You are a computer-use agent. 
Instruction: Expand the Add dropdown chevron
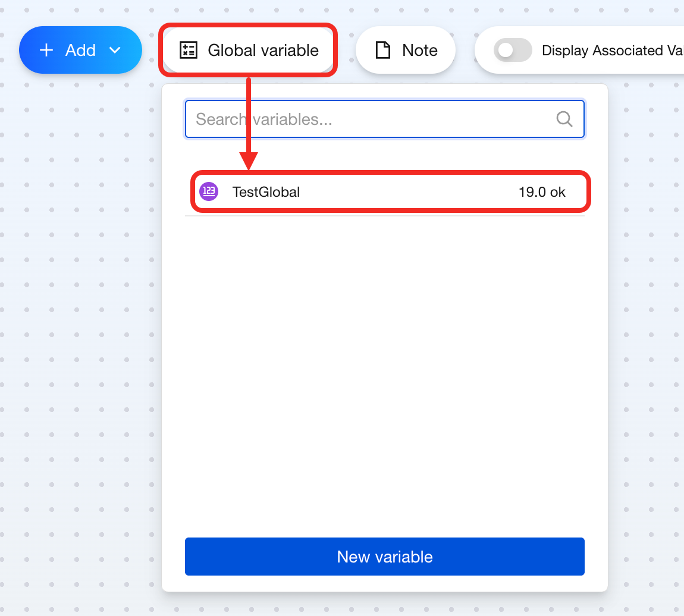(115, 51)
